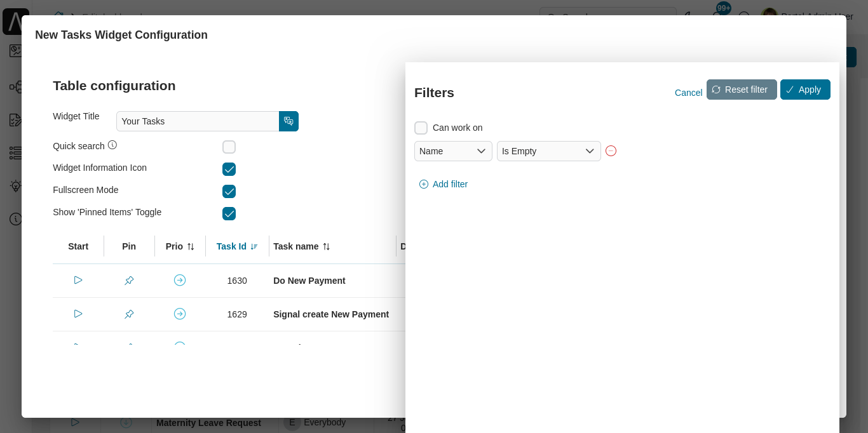Start the Maternity Leave Request task behind the dialog
Image resolution: width=868 pixels, height=433 pixels.
75,422
